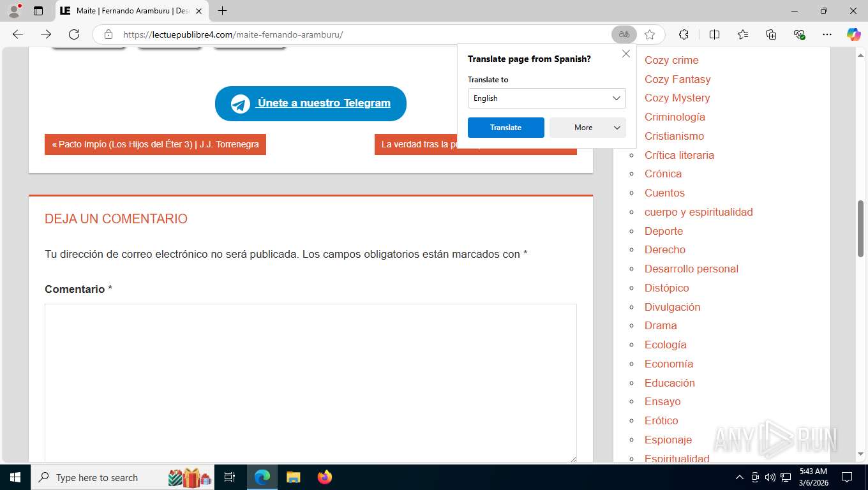Open the clock showing 5:43 AM

click(x=812, y=477)
